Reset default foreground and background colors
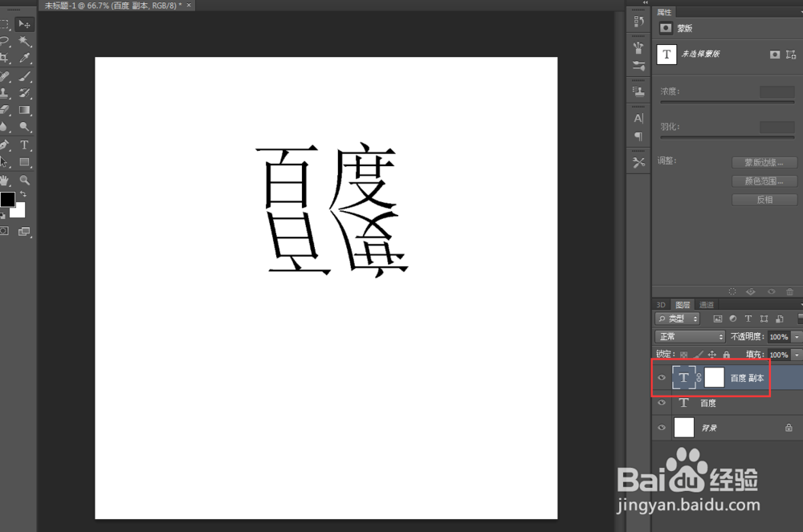Viewport: 803px width, 532px height. coord(2,215)
